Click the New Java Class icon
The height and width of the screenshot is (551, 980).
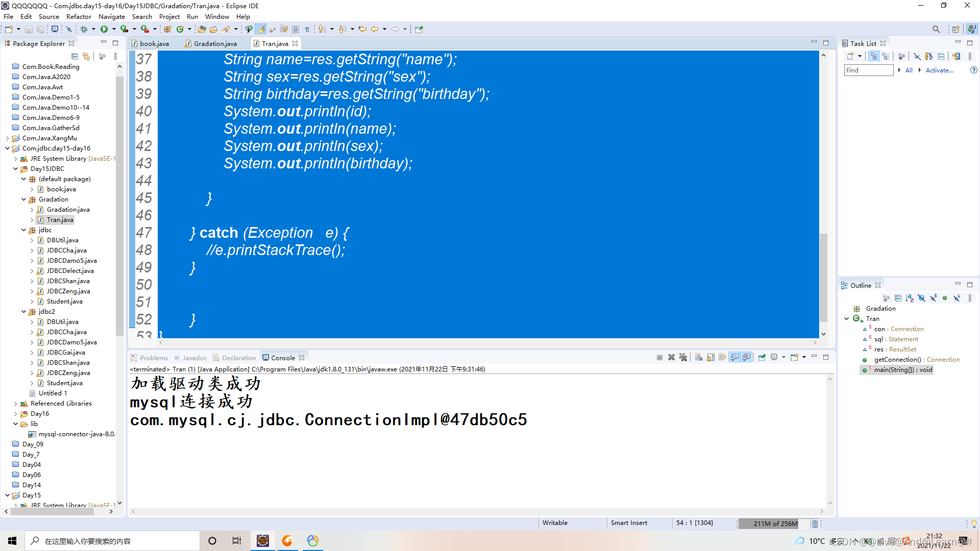[180, 29]
